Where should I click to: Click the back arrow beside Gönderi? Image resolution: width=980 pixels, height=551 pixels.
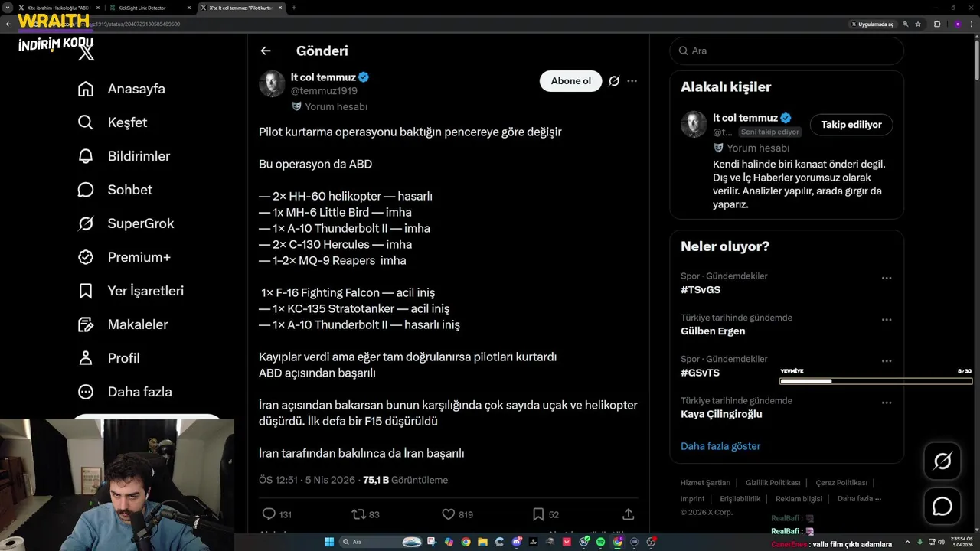coord(266,51)
